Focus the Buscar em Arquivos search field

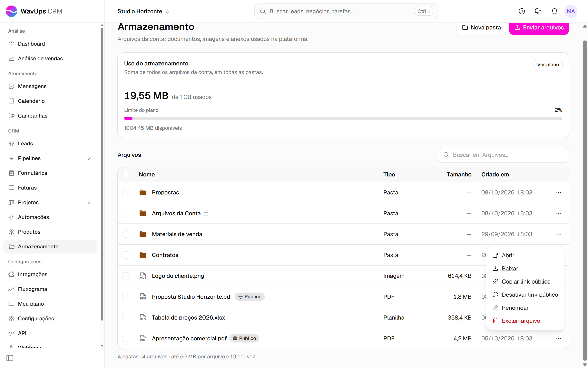503,155
